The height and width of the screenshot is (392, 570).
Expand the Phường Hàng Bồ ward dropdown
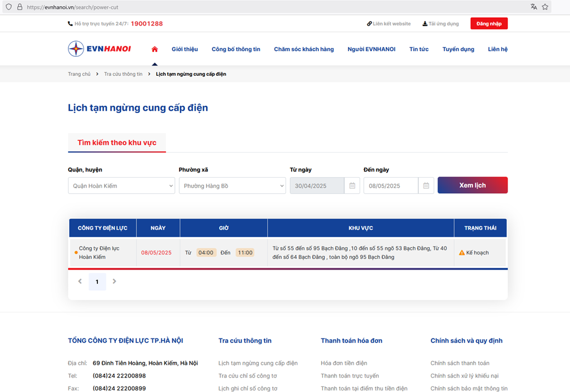click(x=232, y=185)
